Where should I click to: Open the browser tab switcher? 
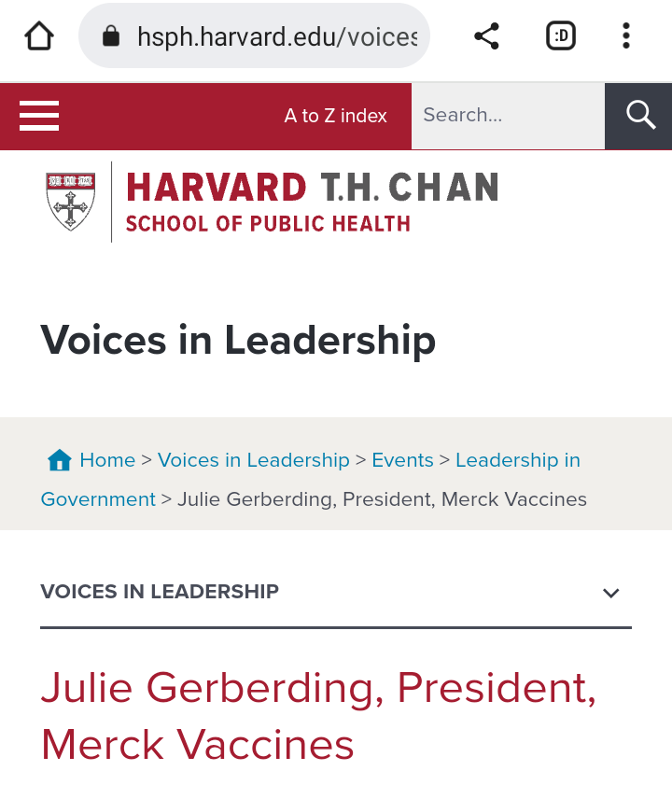[560, 36]
